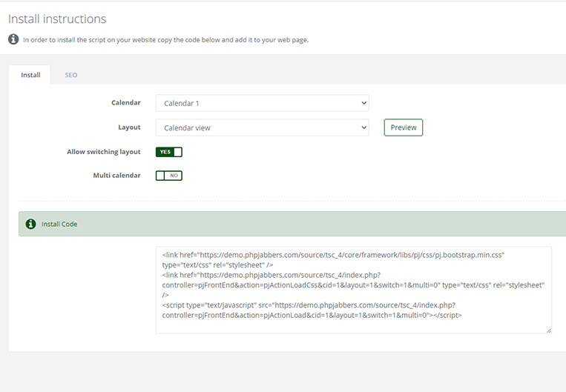Enable the Multi calendar switch
Screen dimensions: 566x392
click(169, 176)
